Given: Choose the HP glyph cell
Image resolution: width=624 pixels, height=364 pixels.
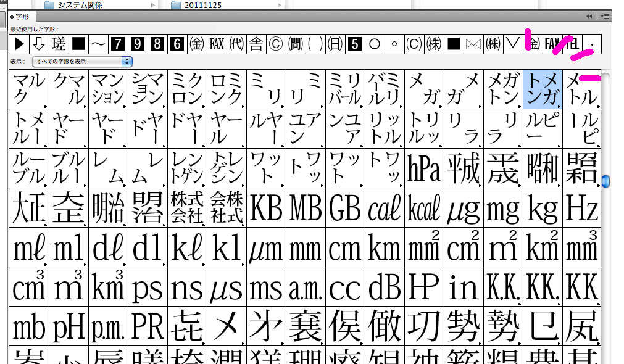Looking at the screenshot, I should [424, 286].
